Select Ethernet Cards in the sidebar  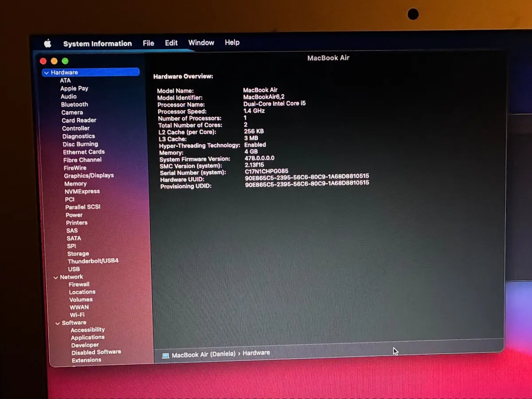(x=84, y=152)
